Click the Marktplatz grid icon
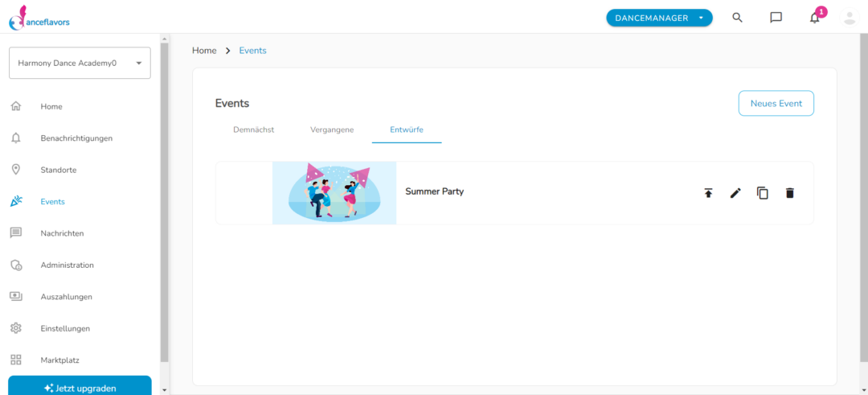Viewport: 868px width, 395px height. point(16,360)
